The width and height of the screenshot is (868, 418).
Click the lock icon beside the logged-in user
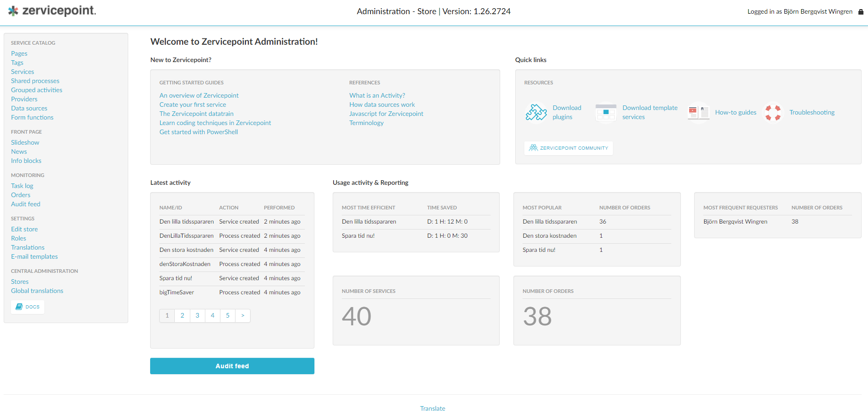click(861, 12)
